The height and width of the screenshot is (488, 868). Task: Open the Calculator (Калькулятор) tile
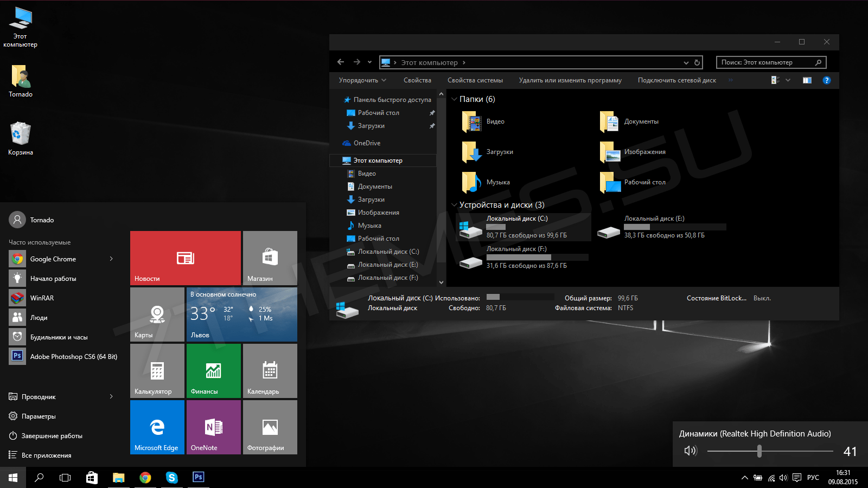coord(157,370)
